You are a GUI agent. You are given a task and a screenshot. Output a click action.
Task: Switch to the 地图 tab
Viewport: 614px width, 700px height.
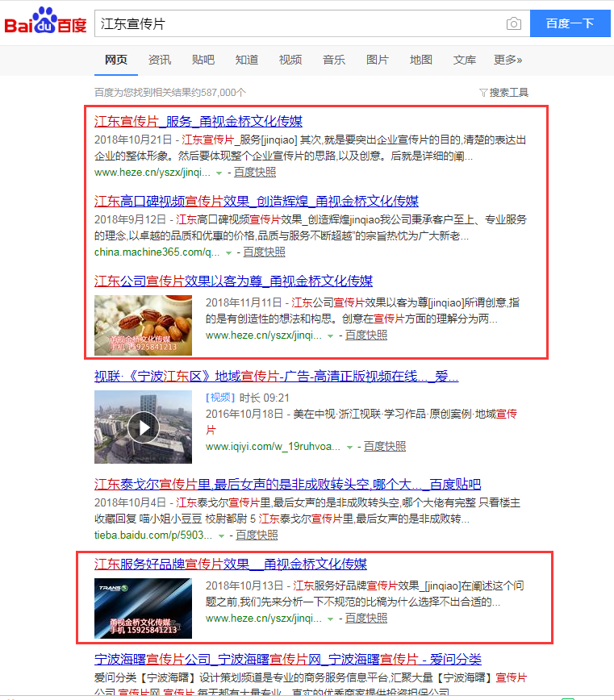[421, 60]
